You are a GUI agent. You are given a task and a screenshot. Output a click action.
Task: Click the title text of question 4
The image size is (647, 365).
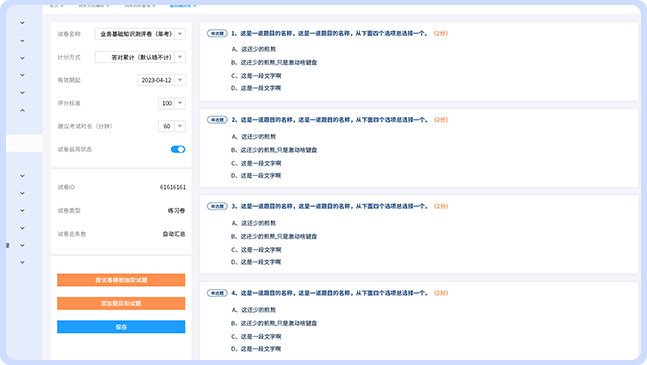point(330,293)
